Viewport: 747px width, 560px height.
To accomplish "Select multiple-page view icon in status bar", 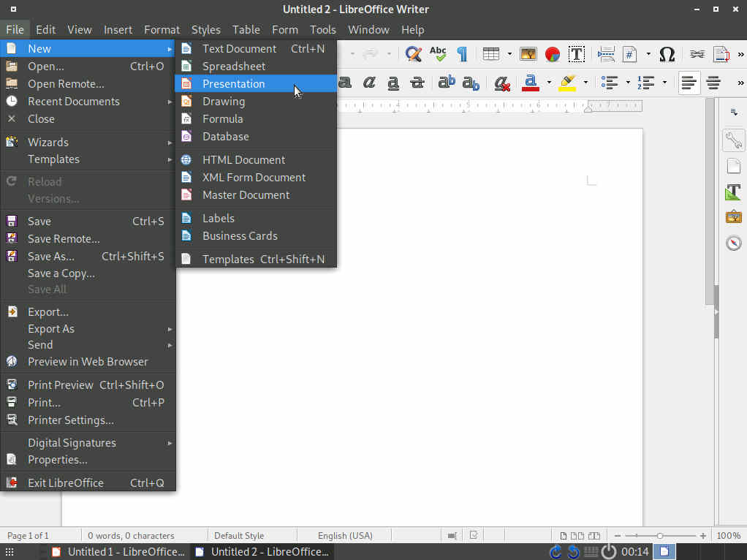I will point(577,536).
